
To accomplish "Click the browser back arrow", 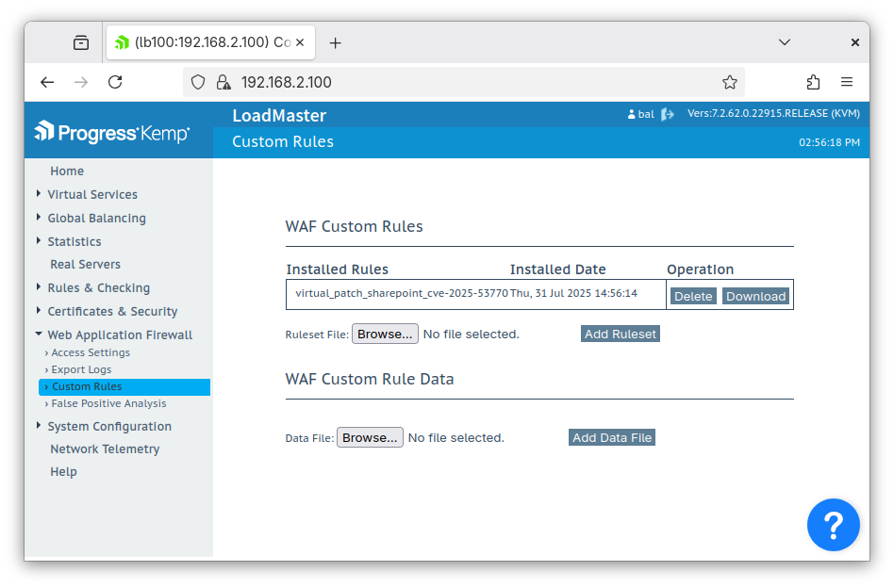I will (x=47, y=82).
